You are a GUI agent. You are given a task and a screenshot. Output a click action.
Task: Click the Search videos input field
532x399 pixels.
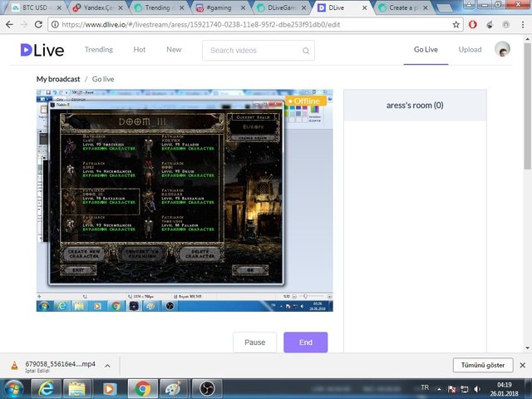tap(252, 51)
